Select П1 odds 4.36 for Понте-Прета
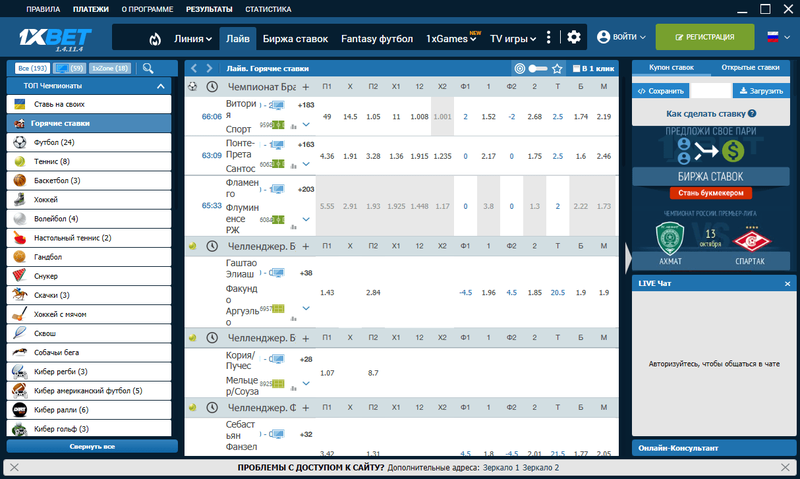This screenshot has width=800, height=479. click(x=327, y=156)
